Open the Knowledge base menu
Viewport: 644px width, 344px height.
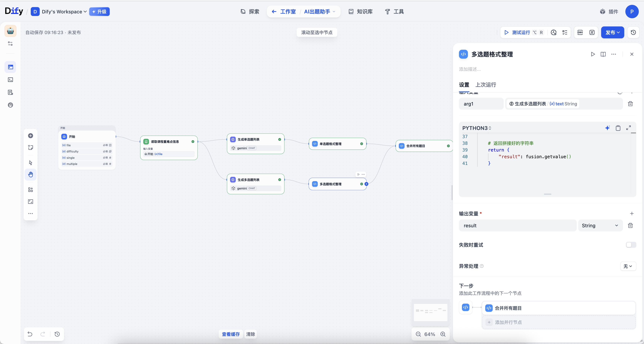361,12
